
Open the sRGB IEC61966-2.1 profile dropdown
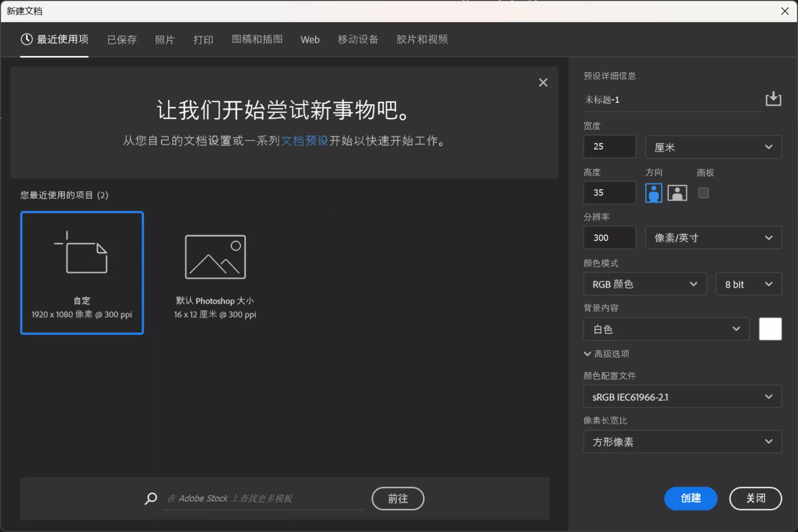point(682,397)
